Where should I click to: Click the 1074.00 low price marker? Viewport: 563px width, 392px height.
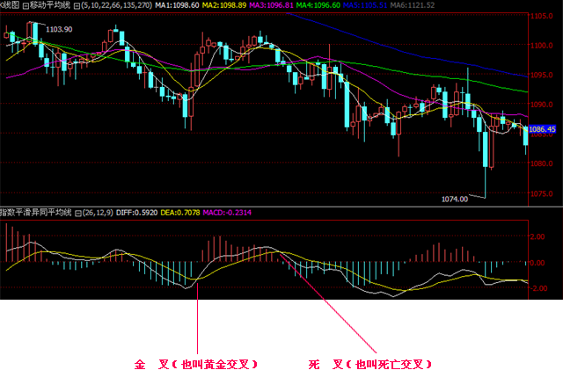pos(454,200)
